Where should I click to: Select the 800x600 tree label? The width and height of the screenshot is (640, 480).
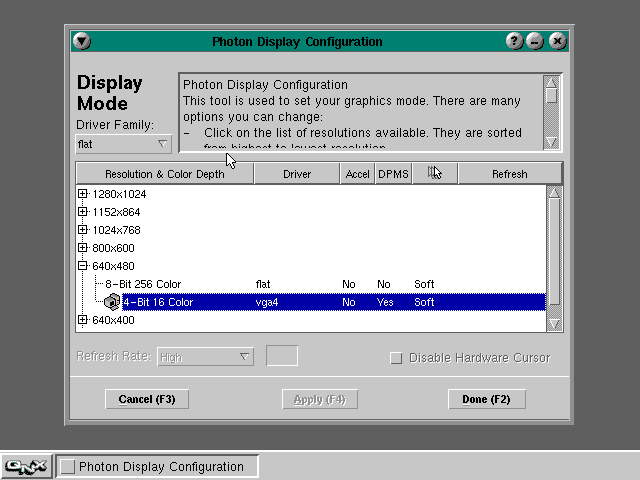click(113, 248)
